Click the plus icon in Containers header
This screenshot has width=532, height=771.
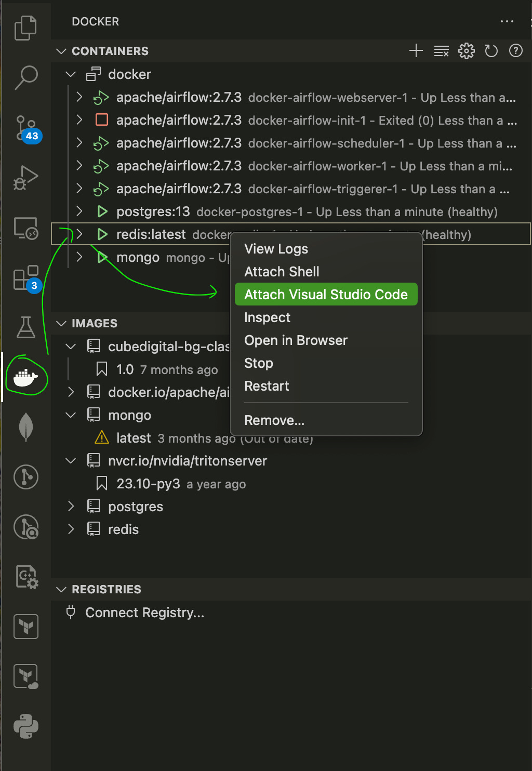point(416,51)
